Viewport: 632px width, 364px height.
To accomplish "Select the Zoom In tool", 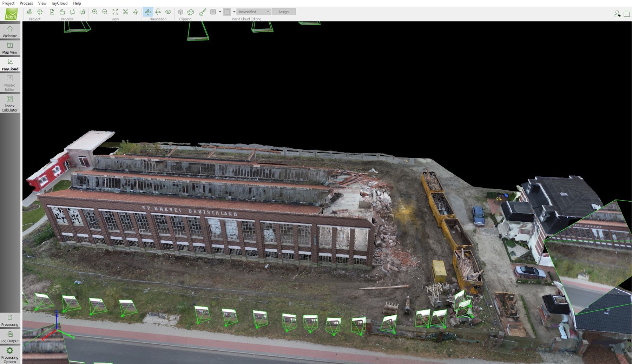I will tap(94, 12).
